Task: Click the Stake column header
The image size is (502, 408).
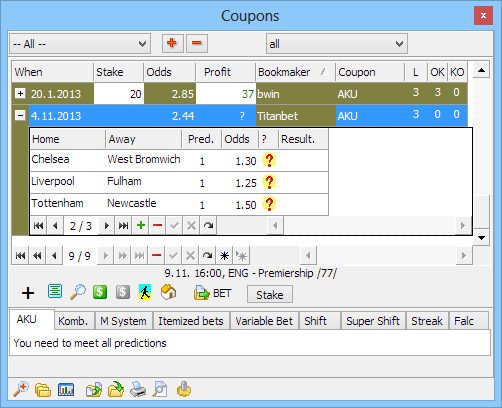Action: click(x=119, y=72)
